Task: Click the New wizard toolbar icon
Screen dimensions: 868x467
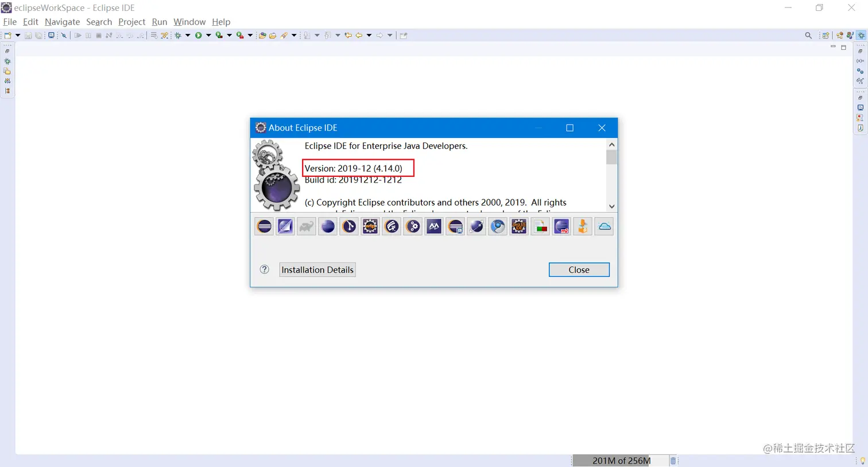Action: (x=8, y=35)
